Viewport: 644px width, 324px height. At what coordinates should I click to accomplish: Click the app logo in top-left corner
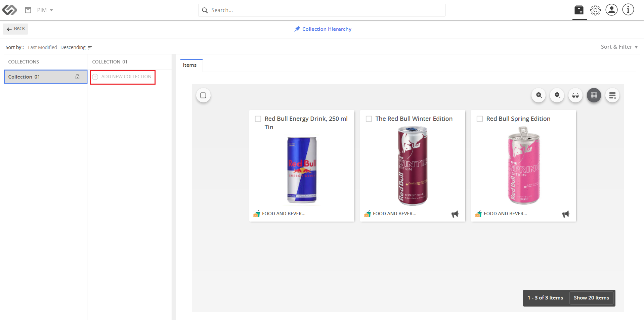coord(9,10)
